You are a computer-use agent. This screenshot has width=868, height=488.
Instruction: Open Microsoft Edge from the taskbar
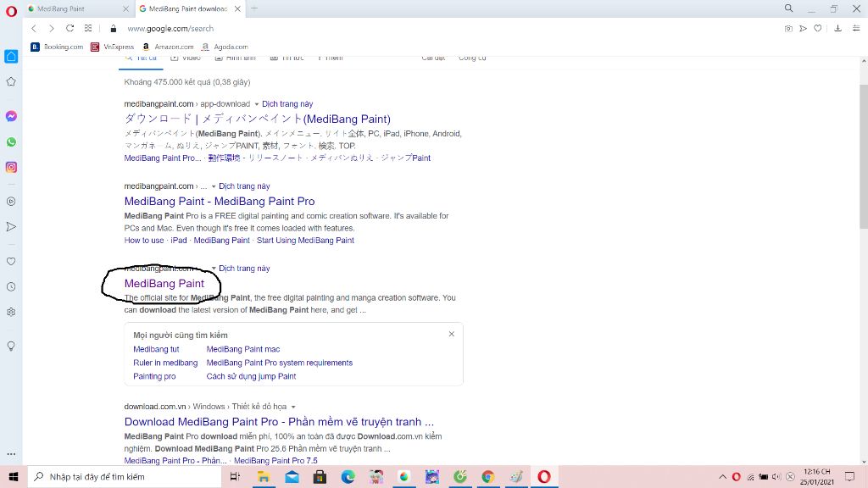pyautogui.click(x=348, y=476)
